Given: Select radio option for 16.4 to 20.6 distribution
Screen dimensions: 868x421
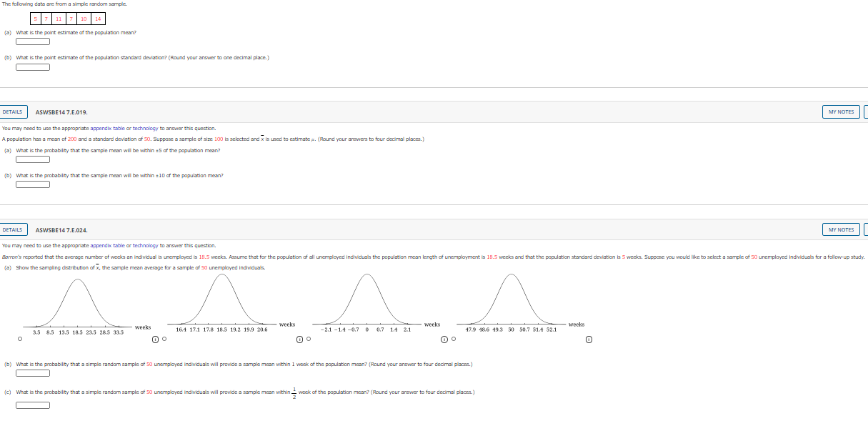Looking at the screenshot, I should (x=164, y=339).
